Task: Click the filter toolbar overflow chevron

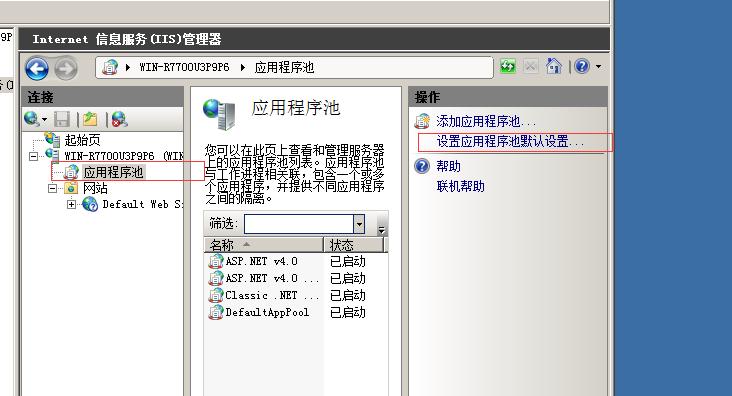Action: [381, 229]
